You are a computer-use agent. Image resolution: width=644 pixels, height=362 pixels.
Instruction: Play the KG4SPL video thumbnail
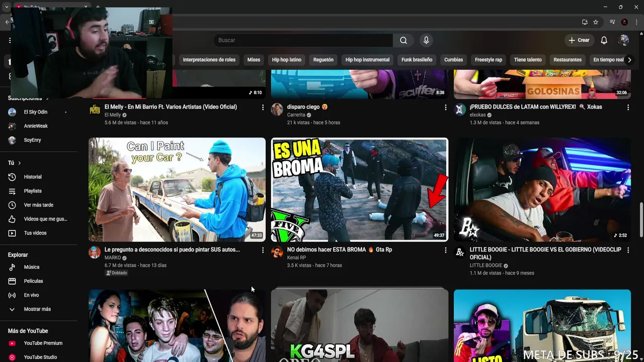(359, 325)
